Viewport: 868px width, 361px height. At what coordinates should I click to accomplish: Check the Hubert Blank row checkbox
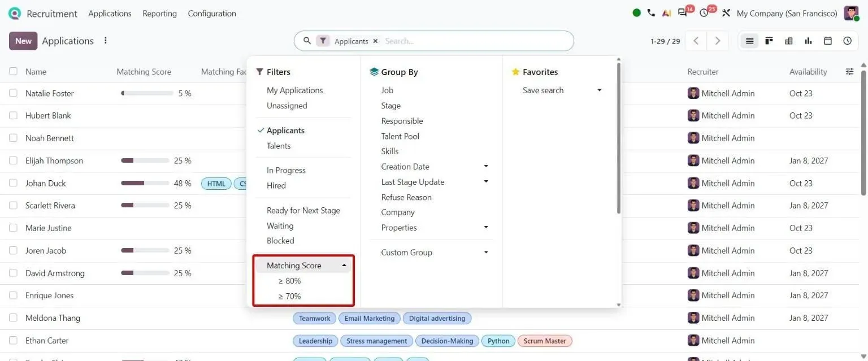pyautogui.click(x=13, y=115)
